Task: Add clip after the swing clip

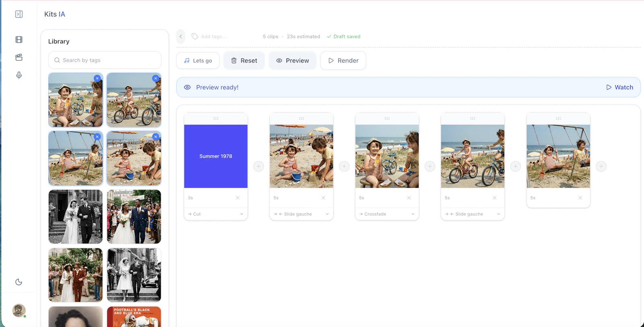Action: point(601,166)
